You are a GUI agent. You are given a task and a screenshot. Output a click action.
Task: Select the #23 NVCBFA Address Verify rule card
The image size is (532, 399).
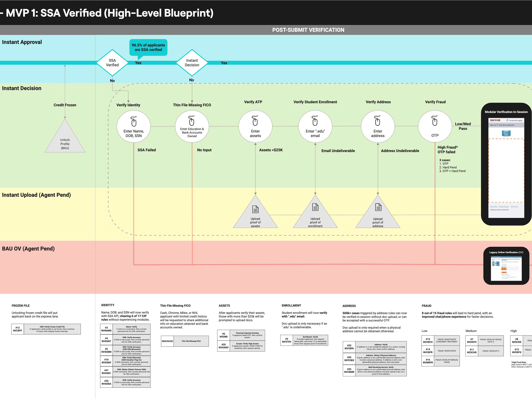(374, 347)
